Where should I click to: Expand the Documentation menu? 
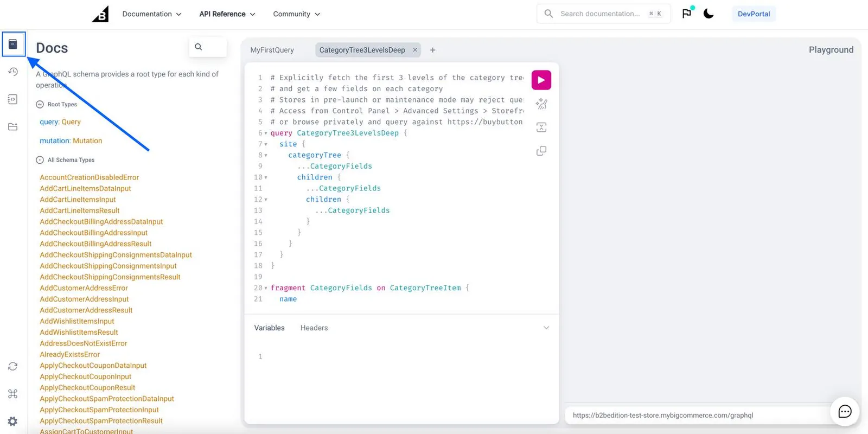coord(152,14)
